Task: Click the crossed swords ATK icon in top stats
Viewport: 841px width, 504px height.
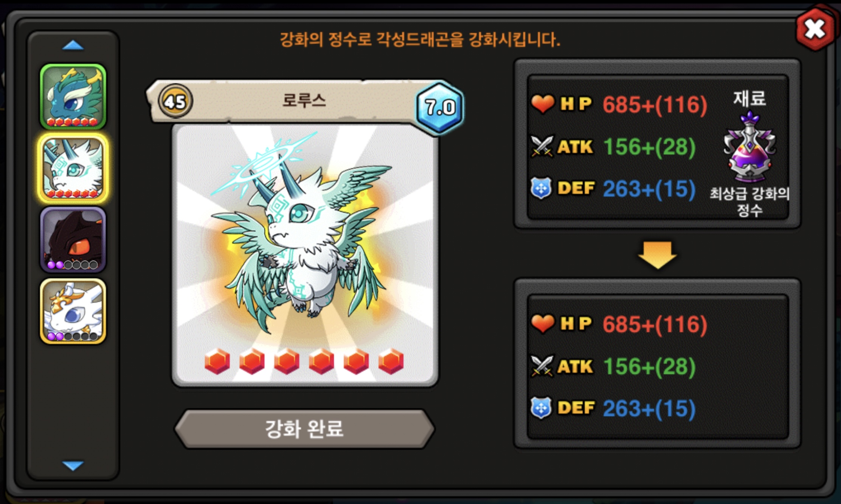Action: click(542, 146)
